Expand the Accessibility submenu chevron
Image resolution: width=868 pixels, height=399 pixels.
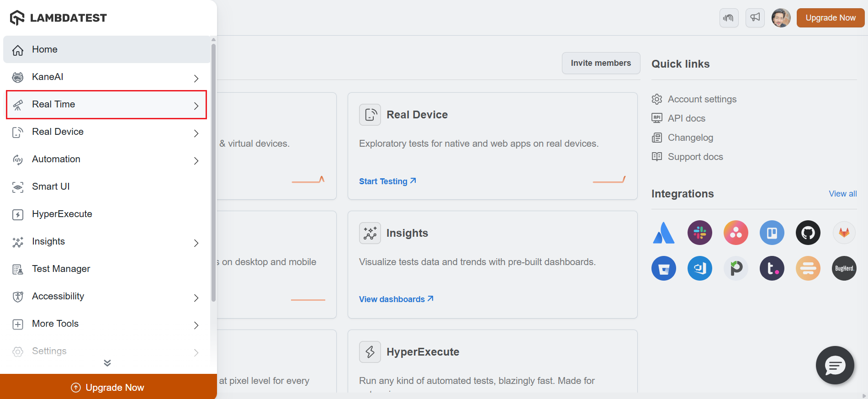(x=196, y=298)
